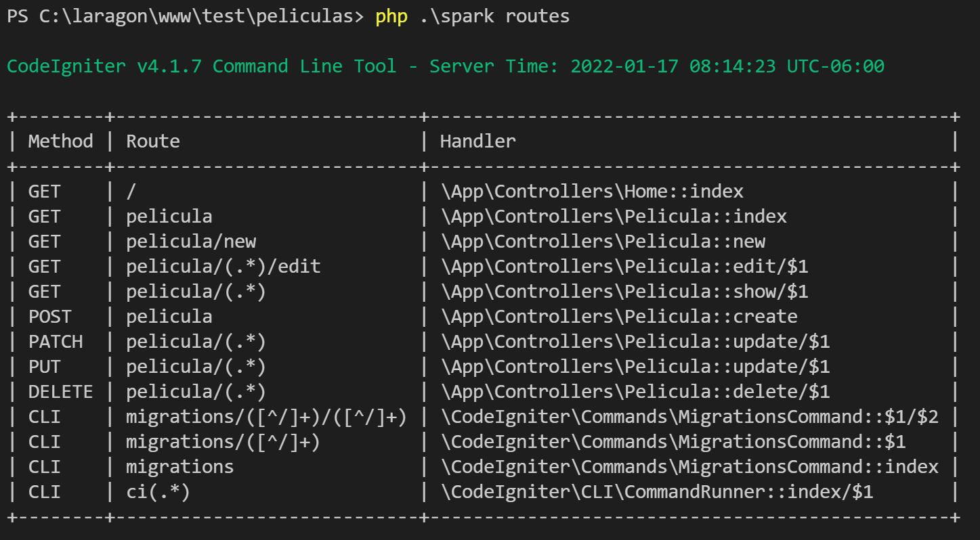Click the yellow php command text

point(390,16)
